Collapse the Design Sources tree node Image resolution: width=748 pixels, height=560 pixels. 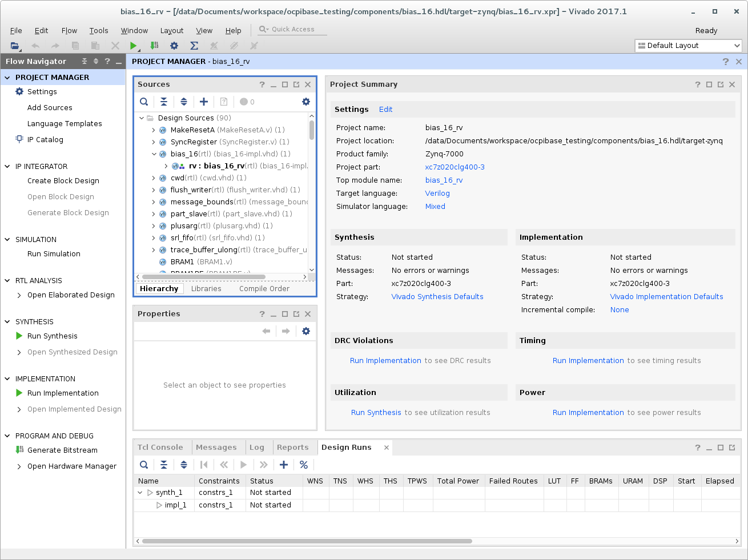coord(142,118)
